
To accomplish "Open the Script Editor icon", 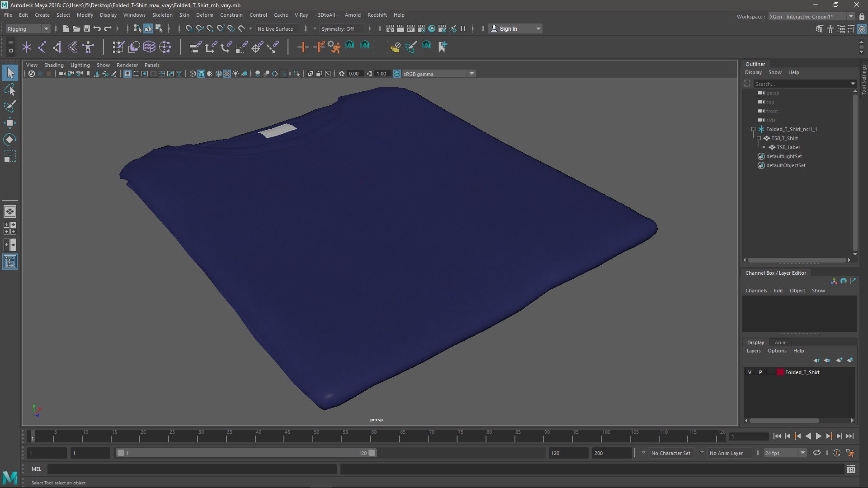I will click(851, 469).
